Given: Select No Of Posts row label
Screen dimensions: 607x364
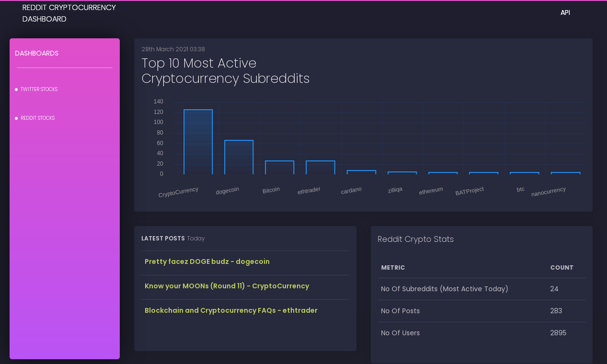Looking at the screenshot, I should coord(400,311).
